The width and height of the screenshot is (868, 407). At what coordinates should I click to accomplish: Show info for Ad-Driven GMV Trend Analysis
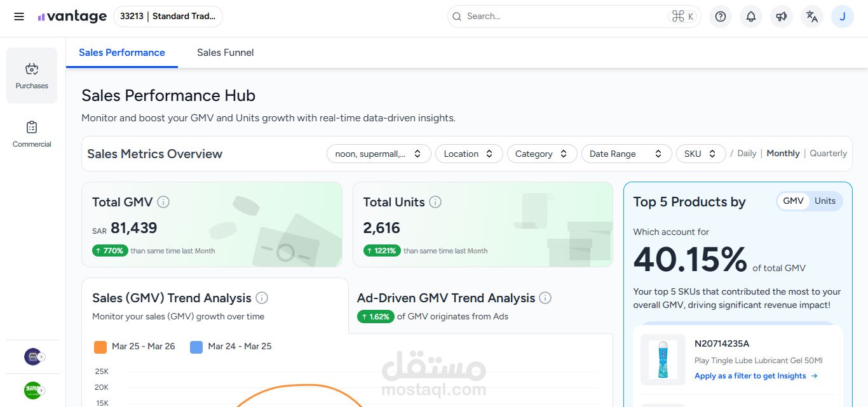[545, 298]
